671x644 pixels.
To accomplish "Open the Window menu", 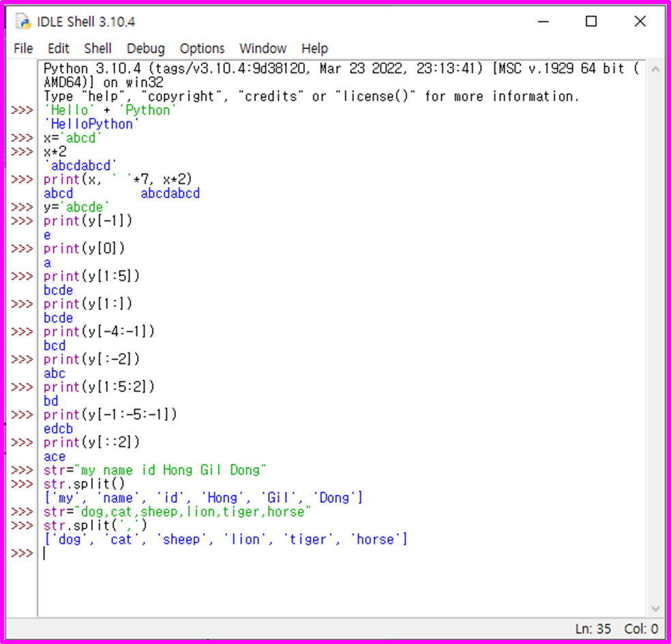I will [x=263, y=48].
